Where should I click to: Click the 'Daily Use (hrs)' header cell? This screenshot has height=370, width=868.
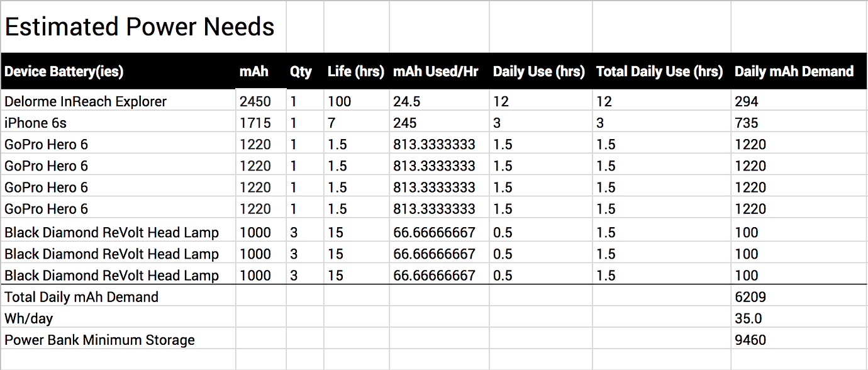(539, 72)
